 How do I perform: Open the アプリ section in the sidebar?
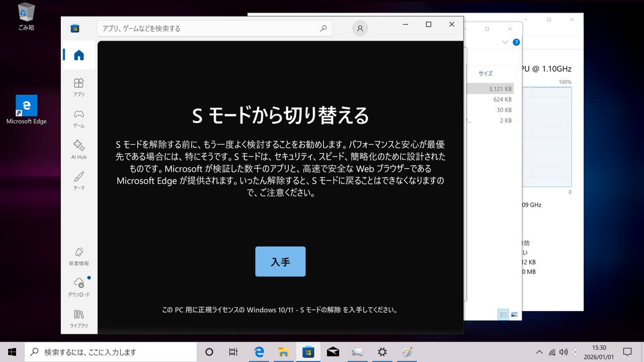[x=78, y=87]
